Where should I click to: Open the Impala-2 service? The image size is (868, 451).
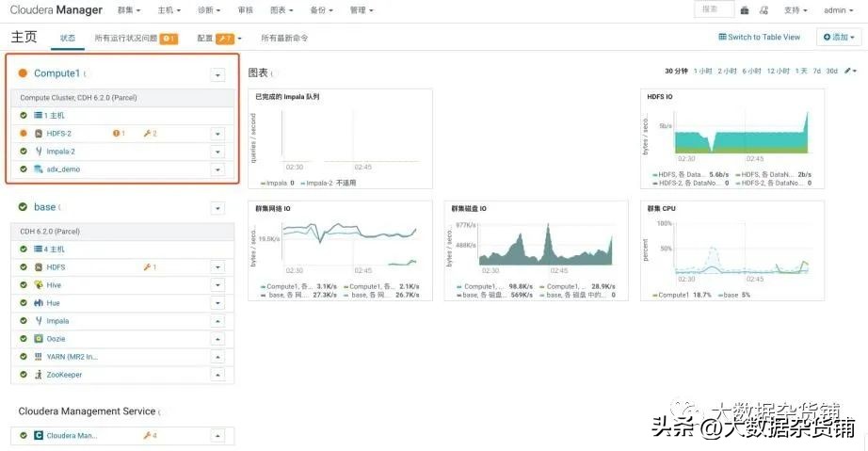pos(60,151)
